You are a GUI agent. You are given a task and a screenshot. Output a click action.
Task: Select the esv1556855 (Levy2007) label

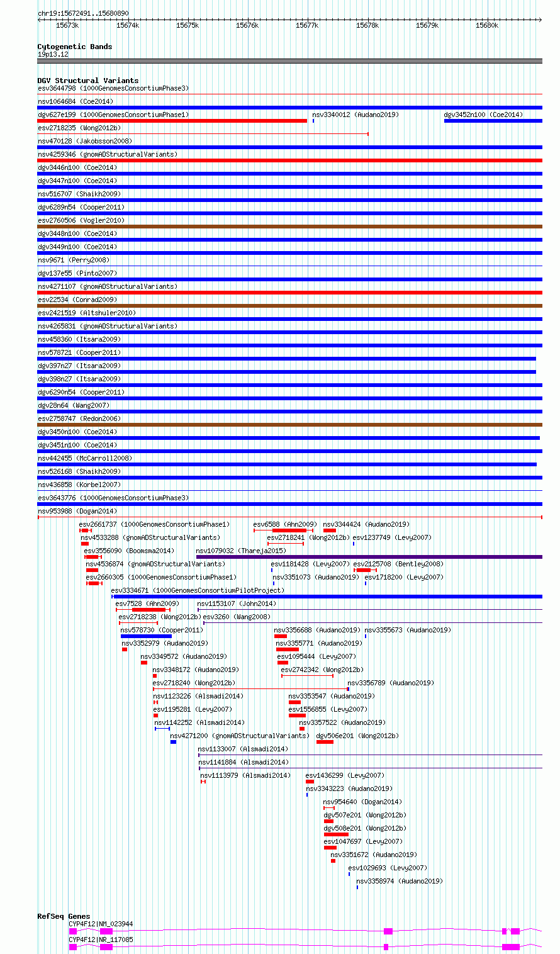[328, 710]
